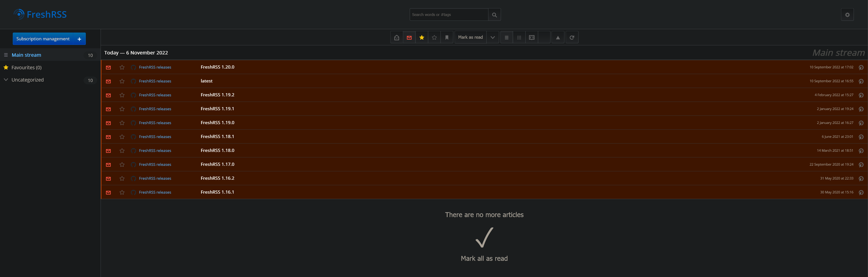Select Main stream in sidebar
868x277 pixels.
[x=26, y=55]
